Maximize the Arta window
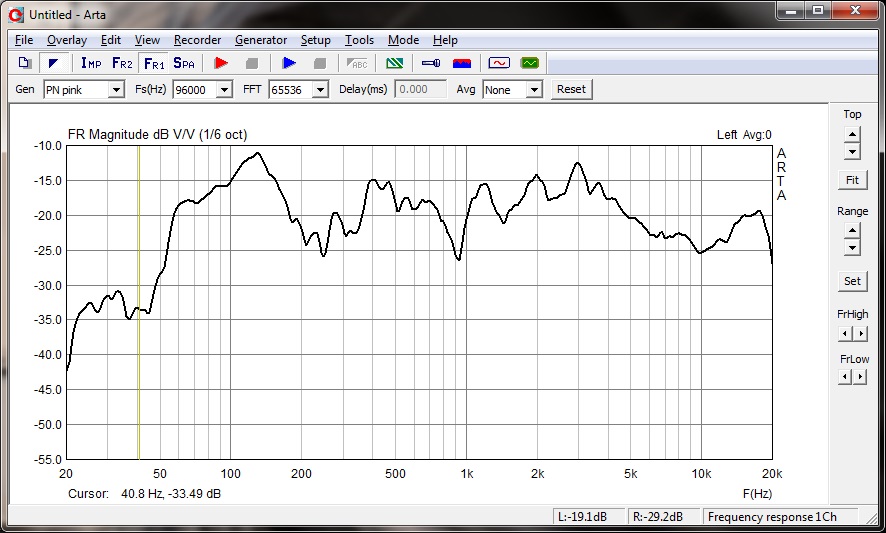 tap(818, 11)
